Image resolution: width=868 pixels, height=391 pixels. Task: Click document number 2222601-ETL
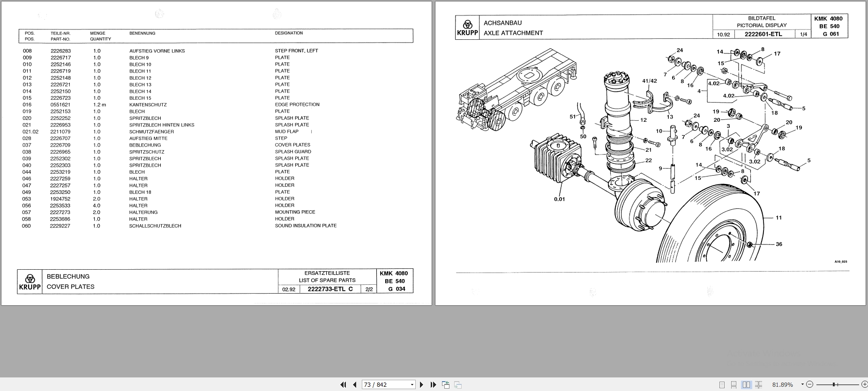[x=764, y=34]
